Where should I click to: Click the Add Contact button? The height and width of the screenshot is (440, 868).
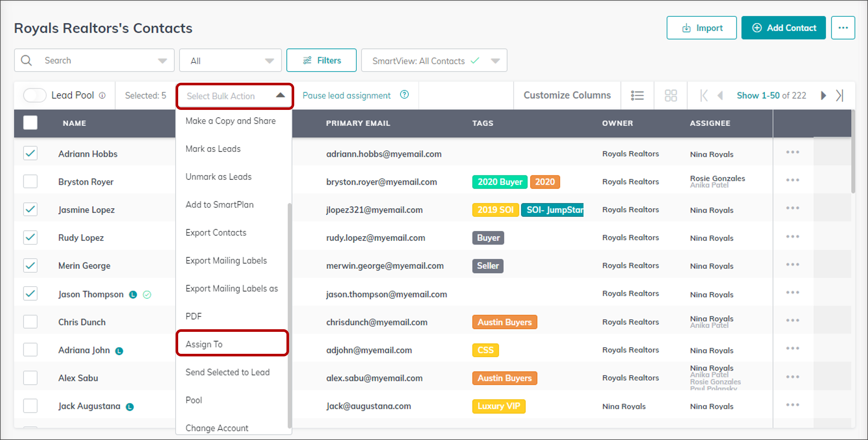(783, 28)
